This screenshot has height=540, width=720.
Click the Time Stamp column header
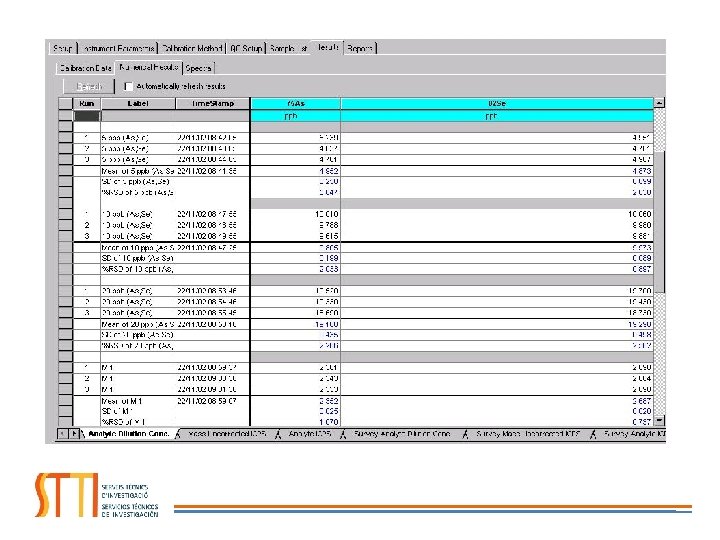[213, 104]
